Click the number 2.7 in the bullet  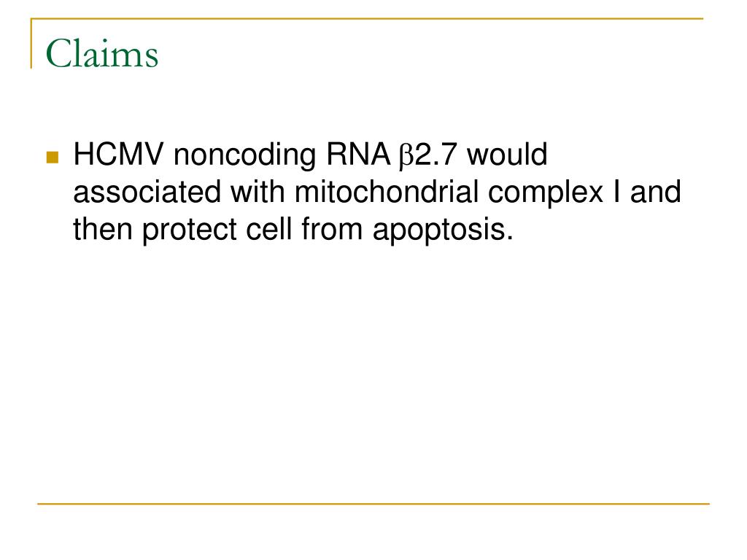(x=436, y=155)
